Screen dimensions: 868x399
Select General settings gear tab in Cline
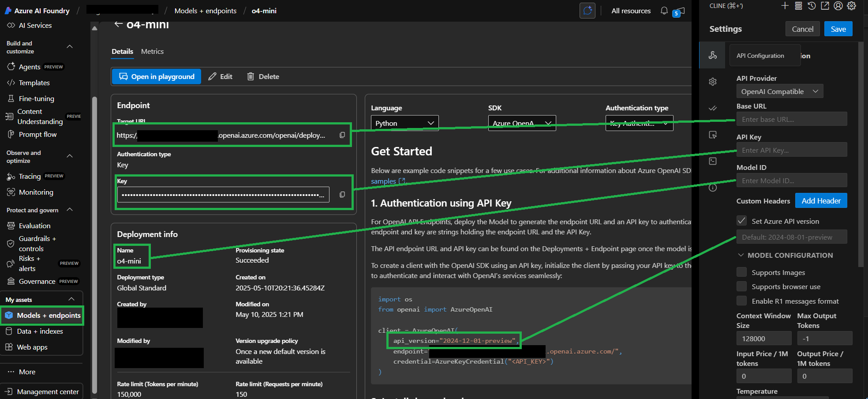(x=712, y=82)
